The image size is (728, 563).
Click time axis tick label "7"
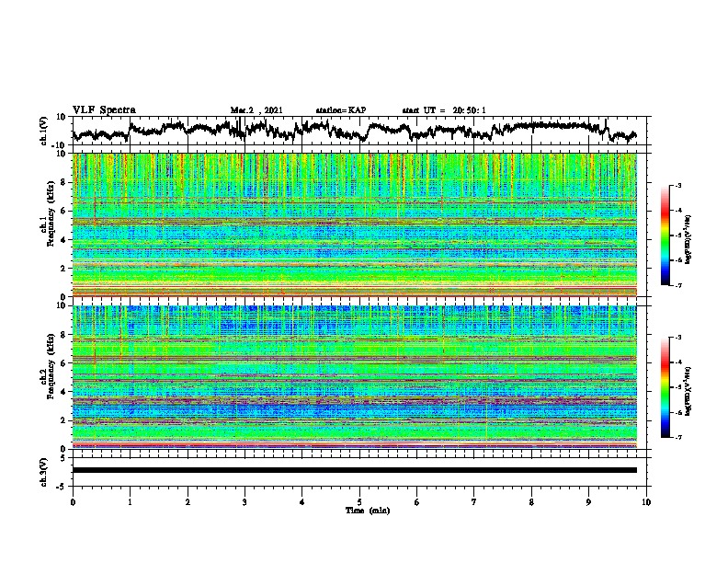pyautogui.click(x=474, y=502)
